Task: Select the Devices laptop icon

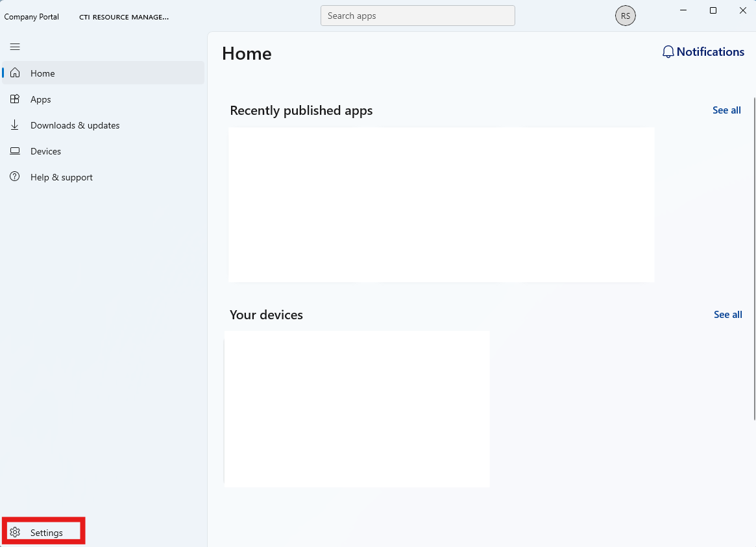Action: [x=15, y=151]
